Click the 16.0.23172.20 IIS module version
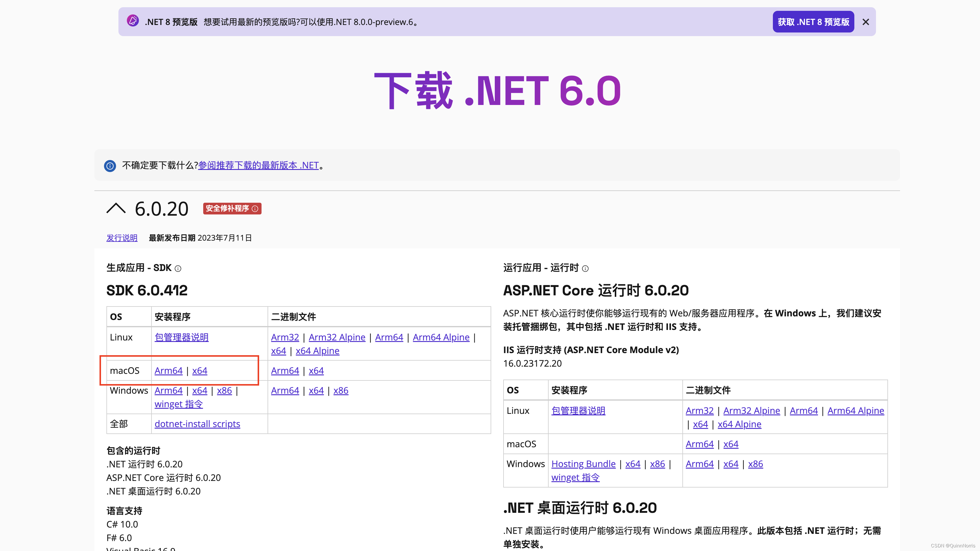 coord(532,363)
